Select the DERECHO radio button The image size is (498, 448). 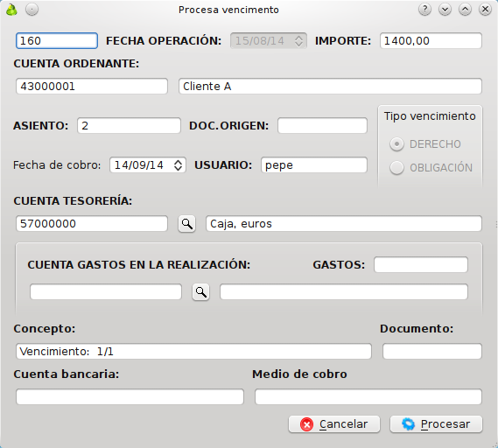pos(396,144)
